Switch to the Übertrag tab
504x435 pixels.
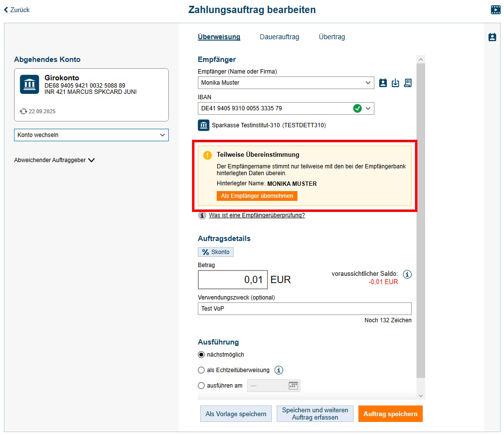pos(332,37)
